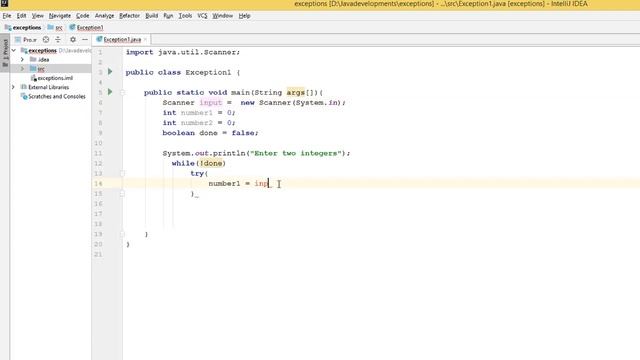Image resolution: width=640 pixels, height=360 pixels.
Task: Click the 'public class Exception1' declaration
Action: (x=182, y=73)
